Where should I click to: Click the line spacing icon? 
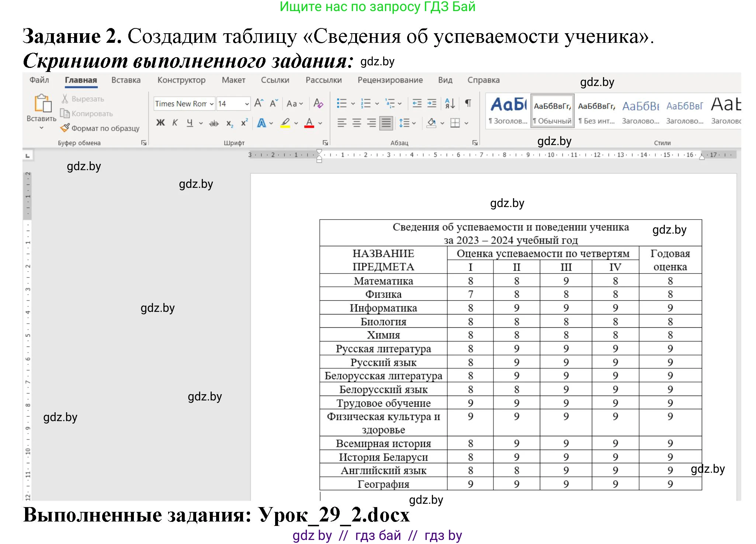tap(404, 123)
